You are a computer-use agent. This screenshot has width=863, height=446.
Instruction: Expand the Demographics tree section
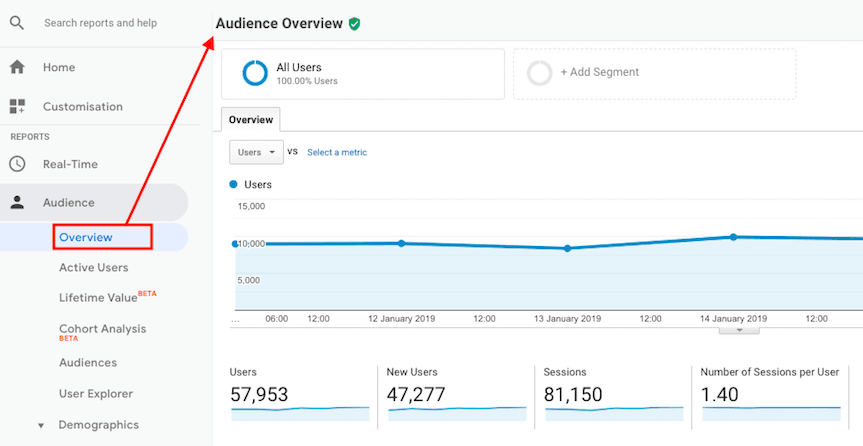click(42, 425)
